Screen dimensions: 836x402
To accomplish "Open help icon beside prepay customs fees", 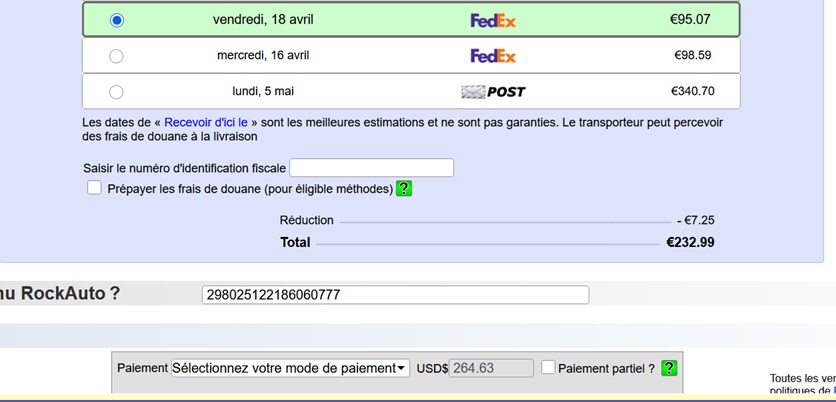I will [x=404, y=188].
